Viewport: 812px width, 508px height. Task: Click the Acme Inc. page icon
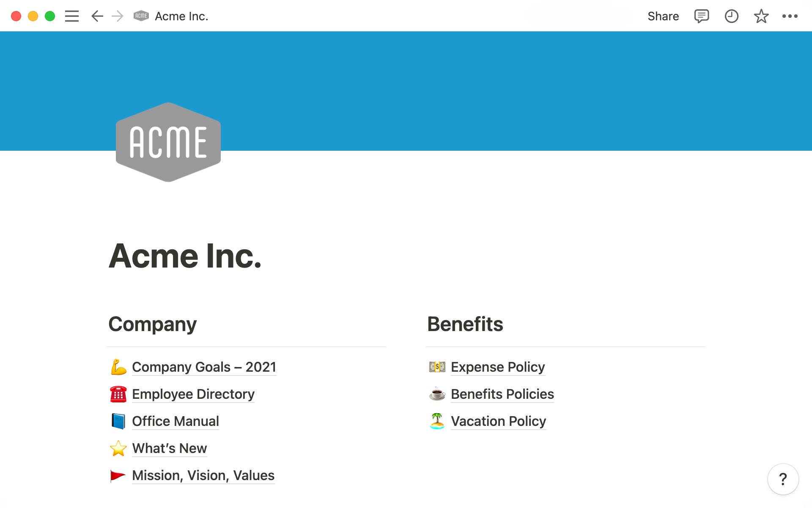(x=141, y=16)
